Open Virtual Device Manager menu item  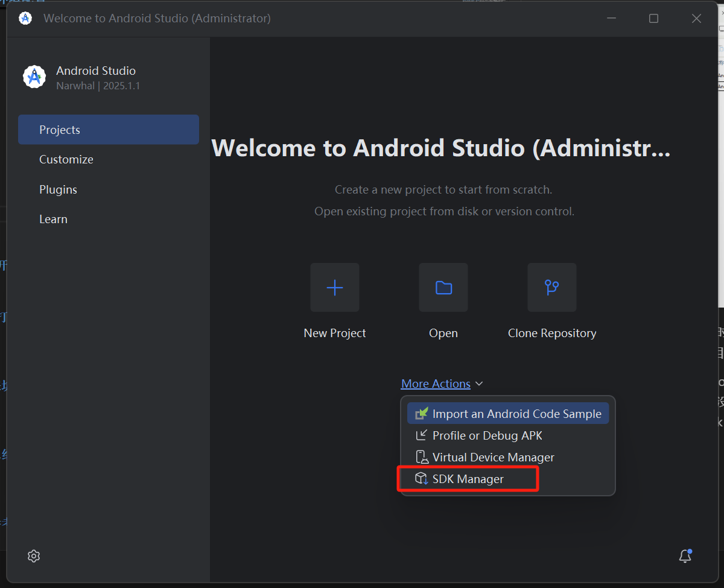(508, 457)
